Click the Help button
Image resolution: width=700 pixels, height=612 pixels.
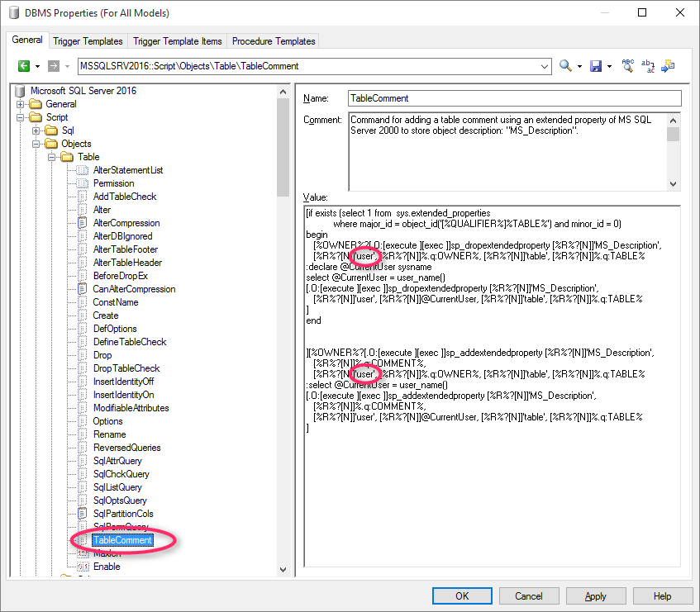tap(662, 596)
